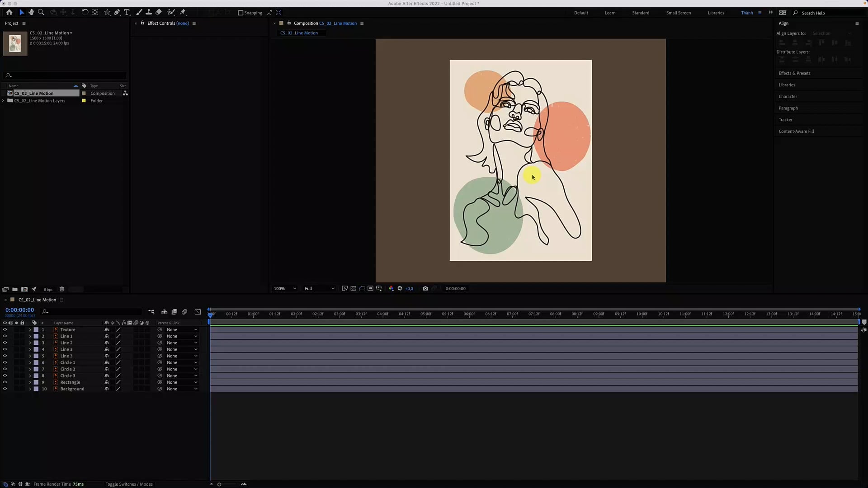Select the Puppet Pin tool
This screenshot has height=488, width=868.
183,12
